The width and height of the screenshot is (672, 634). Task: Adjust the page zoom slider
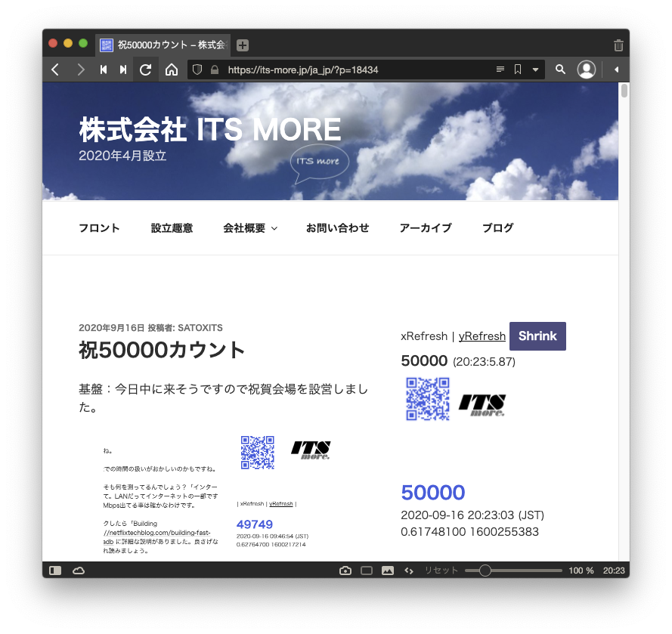pyautogui.click(x=485, y=571)
